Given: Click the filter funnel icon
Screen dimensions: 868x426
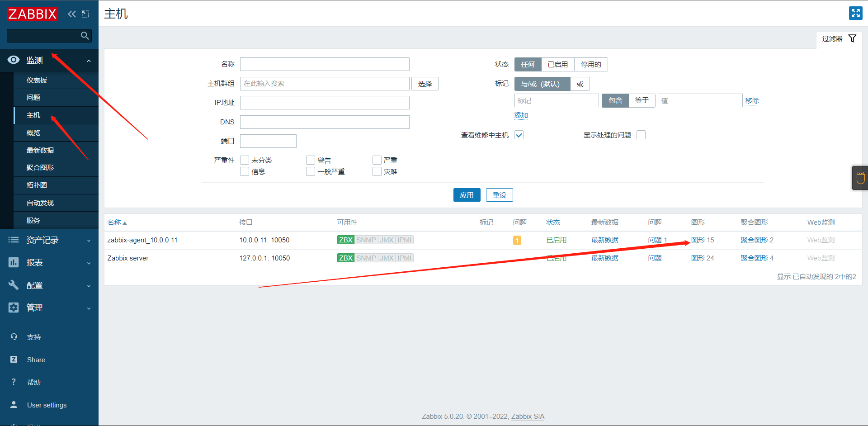Looking at the screenshot, I should 852,38.
